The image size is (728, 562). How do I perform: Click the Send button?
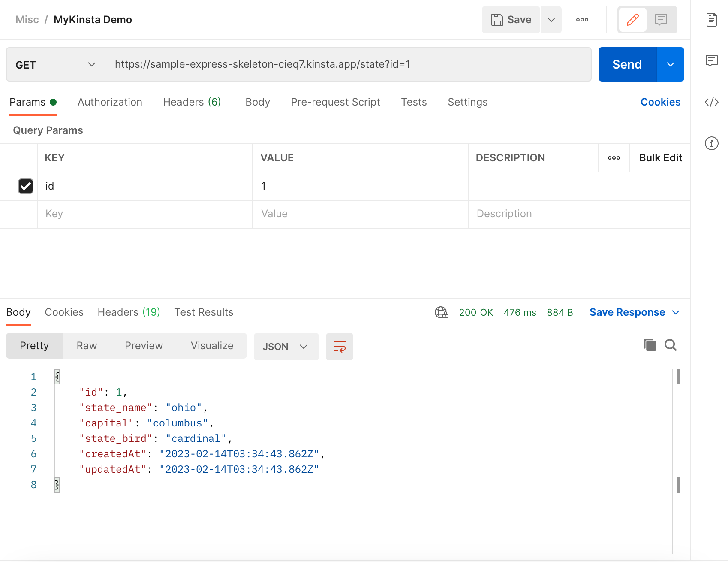pyautogui.click(x=627, y=65)
